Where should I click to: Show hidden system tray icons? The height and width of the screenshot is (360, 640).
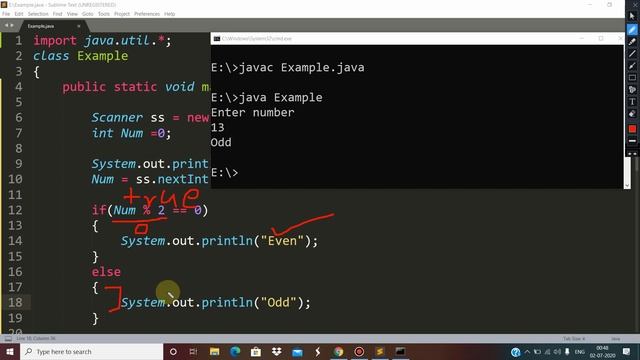(527, 352)
